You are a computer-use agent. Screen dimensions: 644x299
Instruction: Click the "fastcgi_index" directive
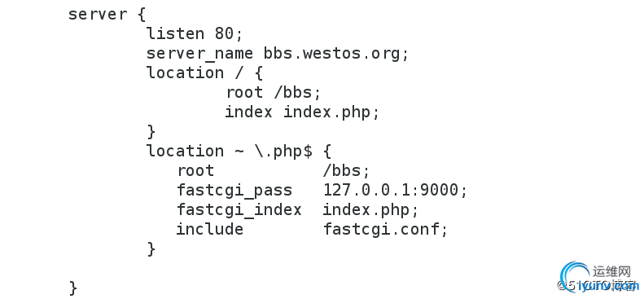coord(239,210)
